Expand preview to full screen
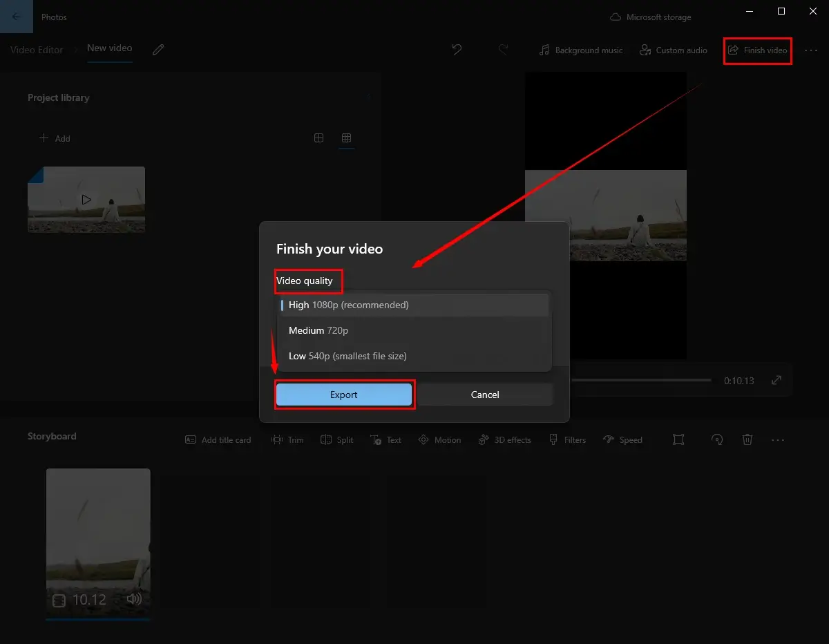The image size is (829, 644). pos(776,380)
